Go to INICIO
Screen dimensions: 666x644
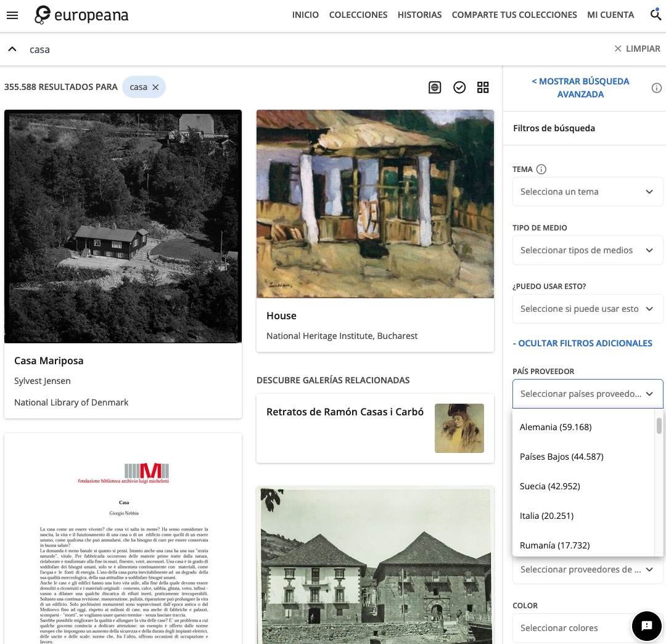[305, 15]
